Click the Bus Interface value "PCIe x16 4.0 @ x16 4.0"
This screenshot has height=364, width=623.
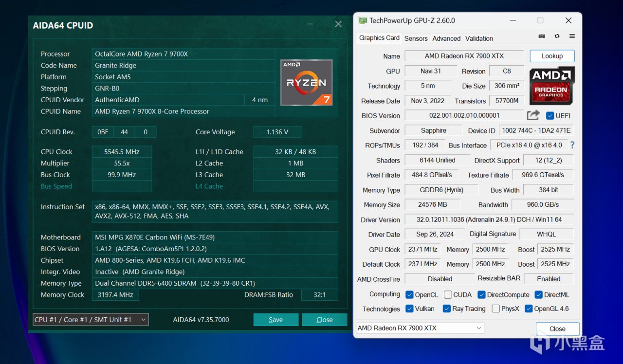tap(529, 145)
